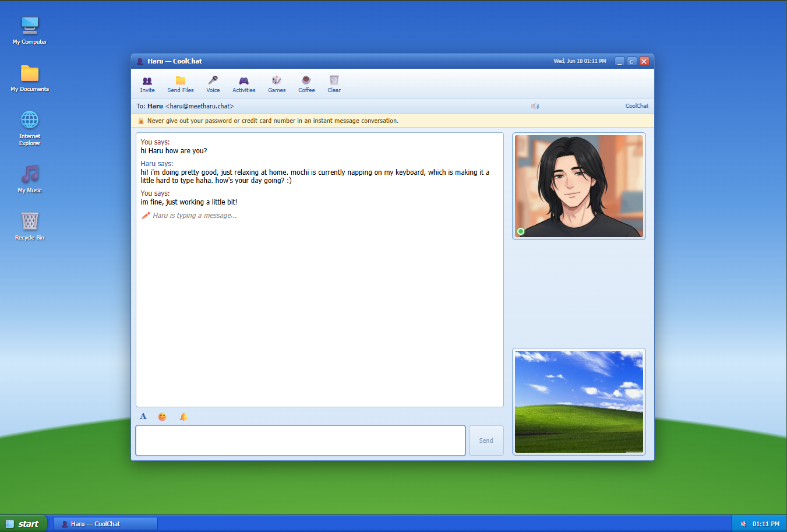
Task: Open the Start menu
Action: point(24,524)
